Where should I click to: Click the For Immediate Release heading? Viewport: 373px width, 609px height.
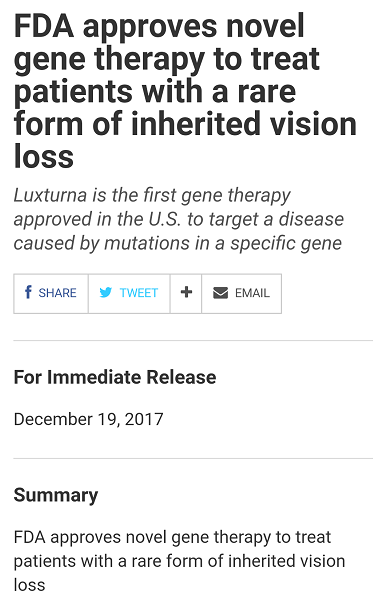(x=115, y=377)
